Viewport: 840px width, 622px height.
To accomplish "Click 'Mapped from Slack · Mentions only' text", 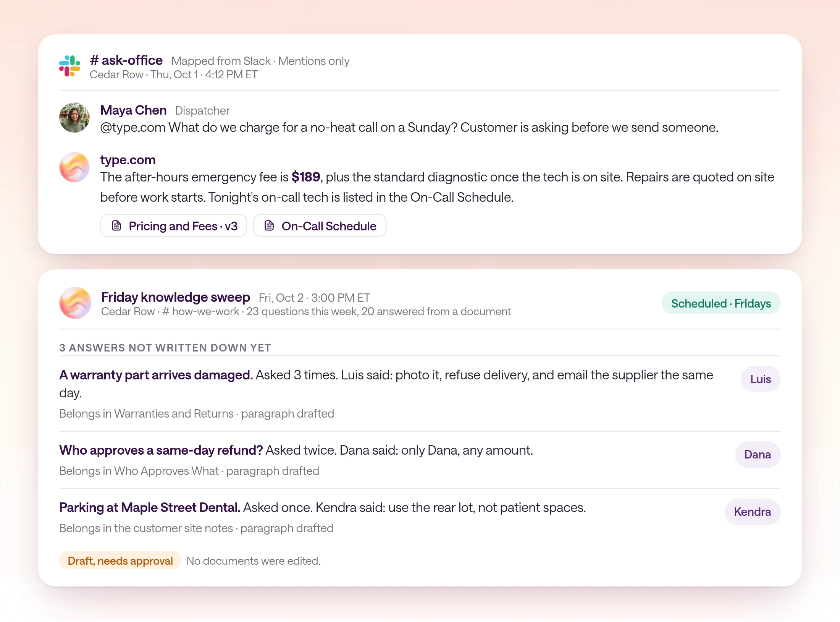I will click(260, 61).
